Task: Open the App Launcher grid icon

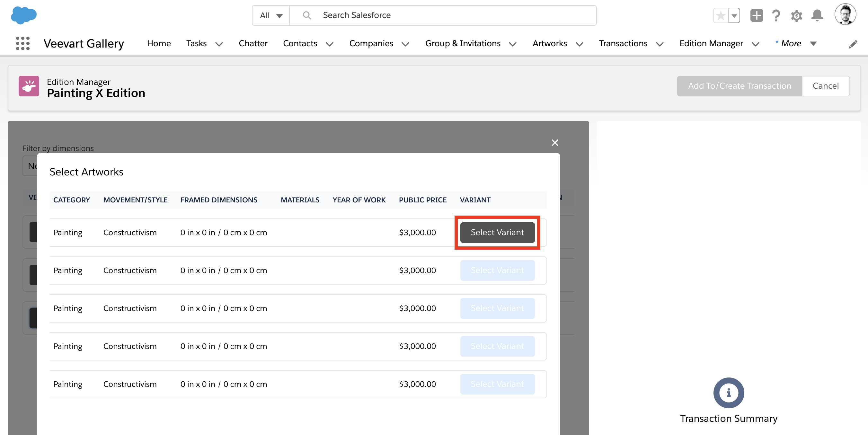Action: (22, 43)
